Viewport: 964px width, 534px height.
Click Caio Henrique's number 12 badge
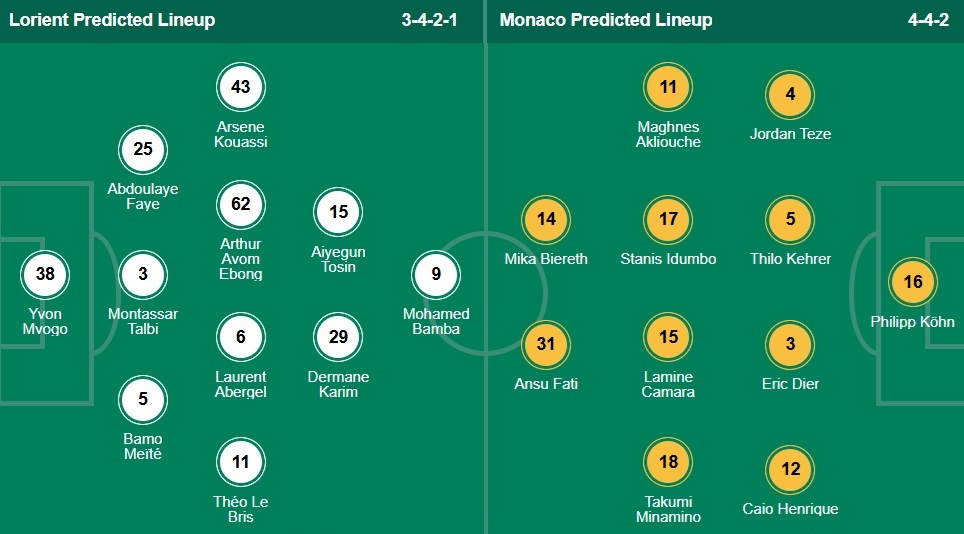click(790, 469)
